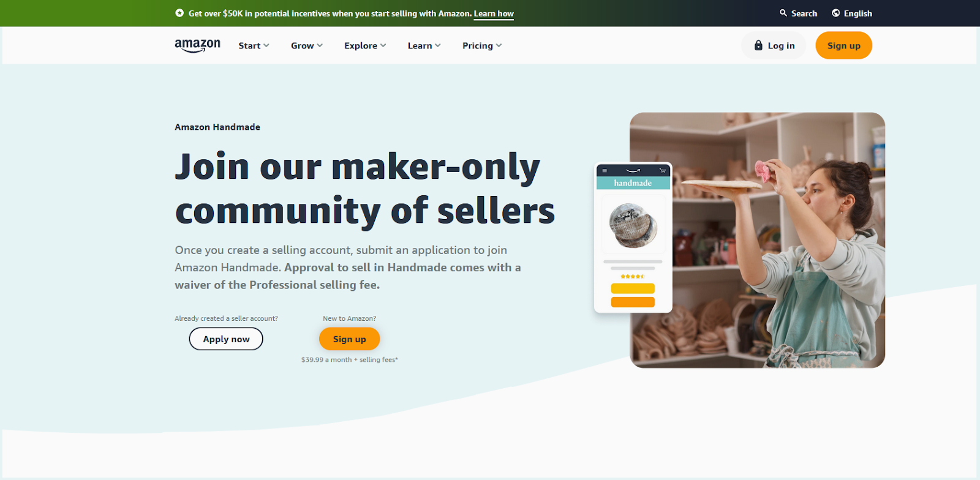Click the plus circle icon in the green banner
This screenshot has width=980, height=480.
coord(179,13)
